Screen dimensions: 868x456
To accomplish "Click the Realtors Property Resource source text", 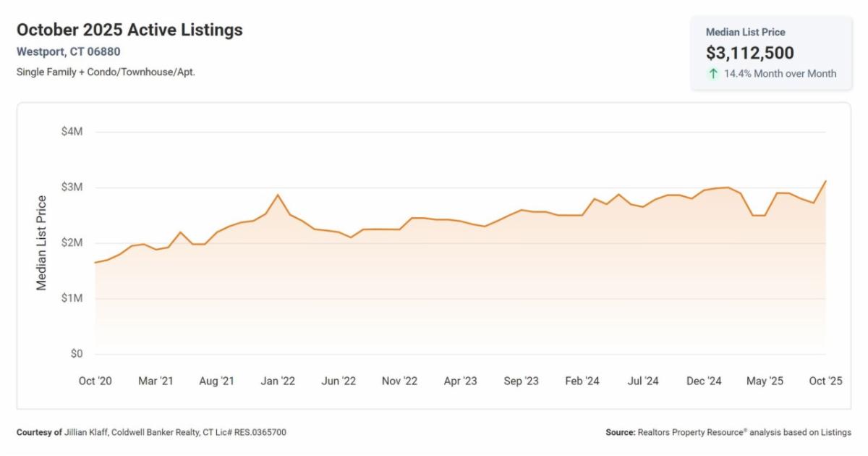I will pyautogui.click(x=728, y=432).
